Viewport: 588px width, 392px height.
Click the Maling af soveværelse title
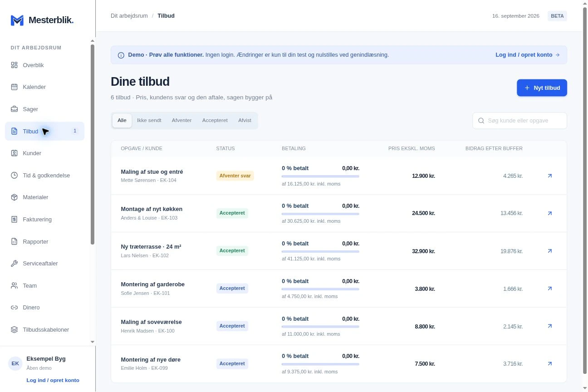tap(152, 322)
